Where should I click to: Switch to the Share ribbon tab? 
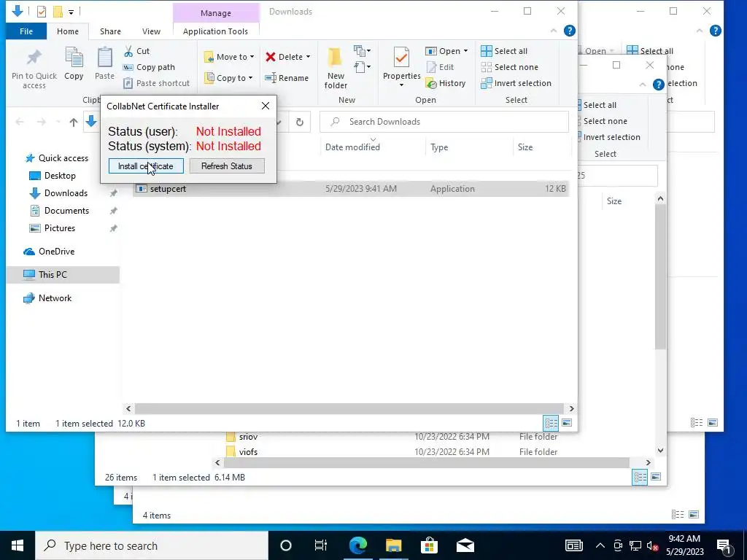click(110, 31)
